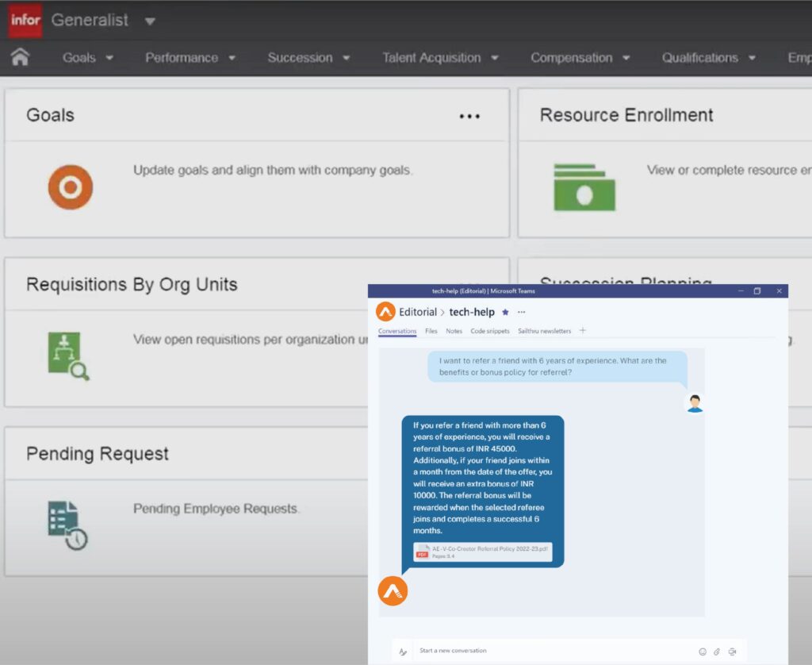Expand the Performance menu
Viewport: 812px width, 665px height.
point(190,58)
